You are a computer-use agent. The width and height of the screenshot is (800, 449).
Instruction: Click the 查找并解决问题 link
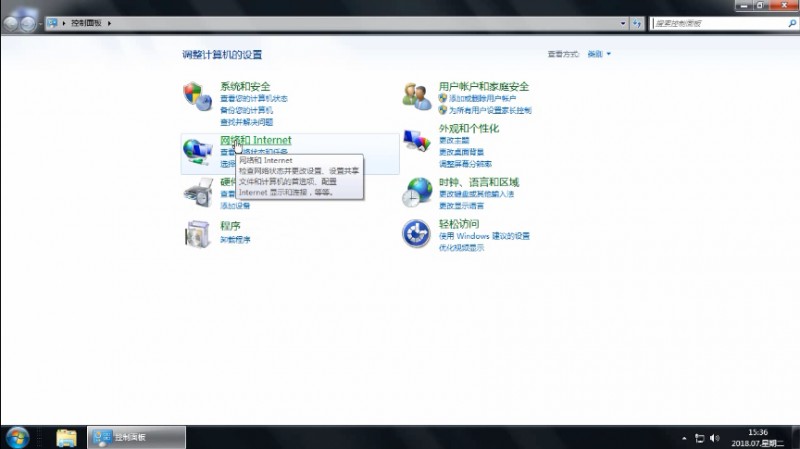tap(246, 121)
